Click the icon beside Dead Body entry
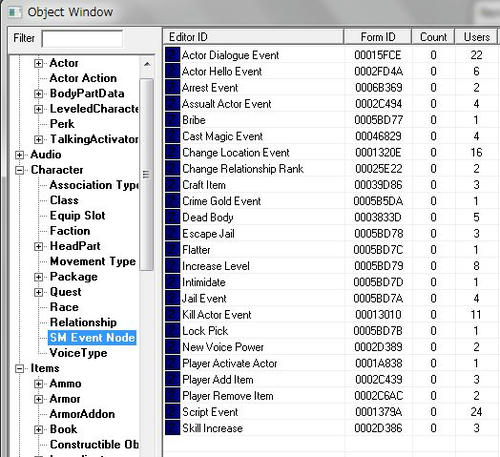The image size is (500, 457). coord(172,217)
